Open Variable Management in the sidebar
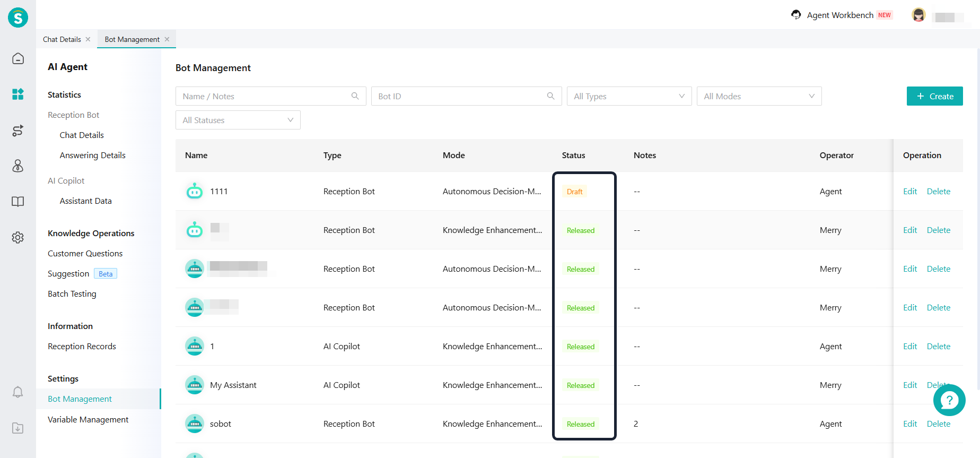 click(x=88, y=419)
